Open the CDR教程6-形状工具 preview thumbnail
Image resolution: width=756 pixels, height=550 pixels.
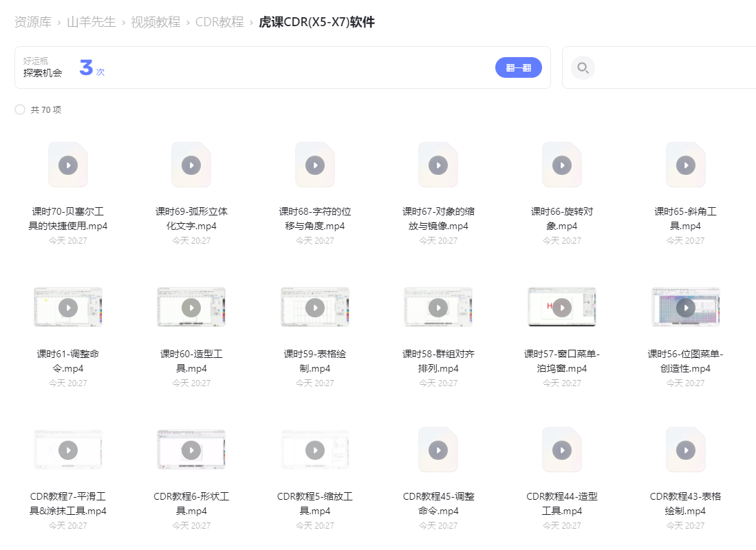tap(191, 449)
